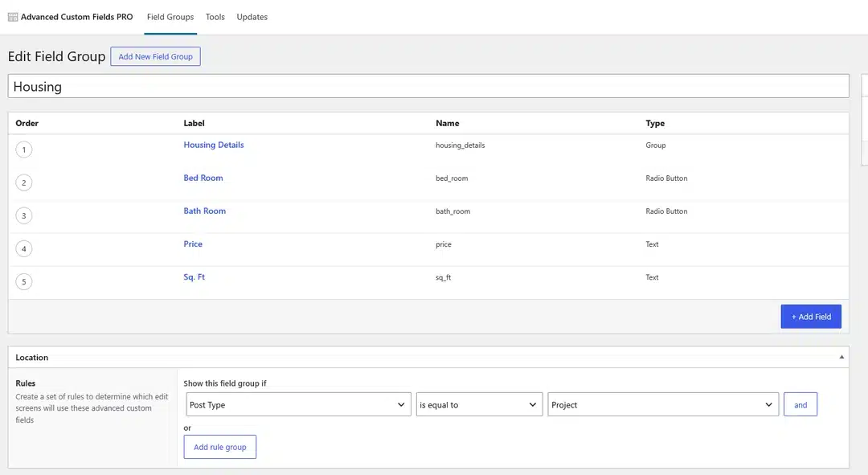Open the 'is equal to' operator dropdown
The width and height of the screenshot is (868, 475).
point(479,405)
